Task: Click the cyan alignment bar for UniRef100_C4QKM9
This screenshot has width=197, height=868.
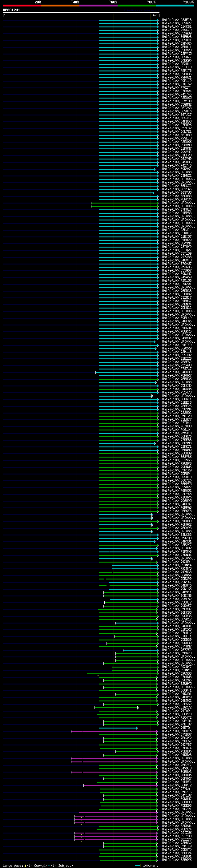Action: point(127,372)
